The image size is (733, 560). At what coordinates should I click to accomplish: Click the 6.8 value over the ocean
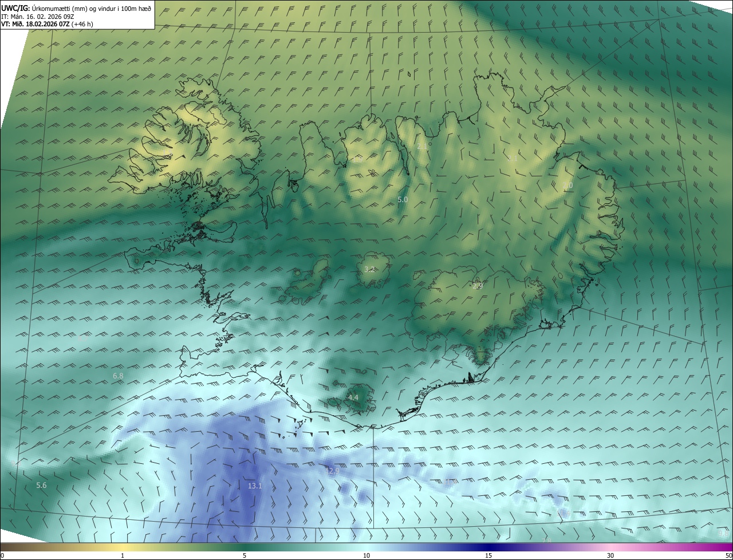[118, 376]
